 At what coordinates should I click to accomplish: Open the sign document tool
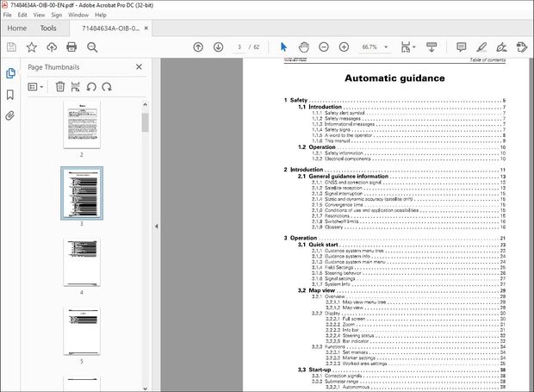point(501,47)
